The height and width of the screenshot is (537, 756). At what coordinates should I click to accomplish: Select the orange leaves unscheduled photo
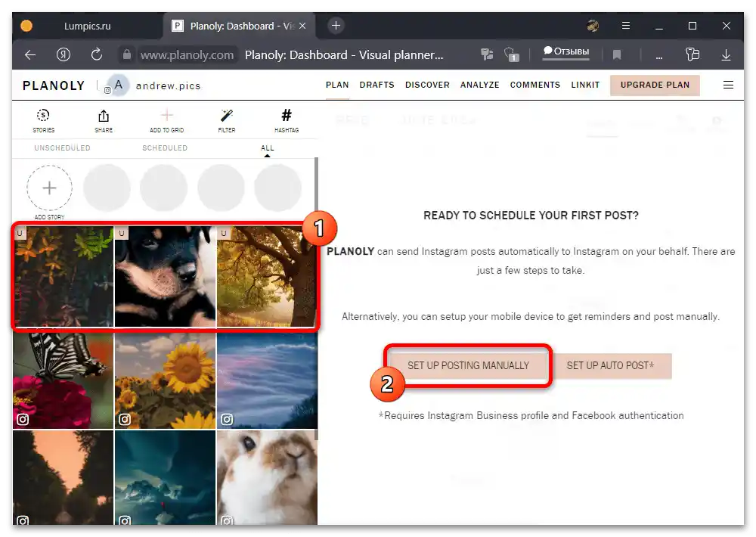(x=64, y=277)
